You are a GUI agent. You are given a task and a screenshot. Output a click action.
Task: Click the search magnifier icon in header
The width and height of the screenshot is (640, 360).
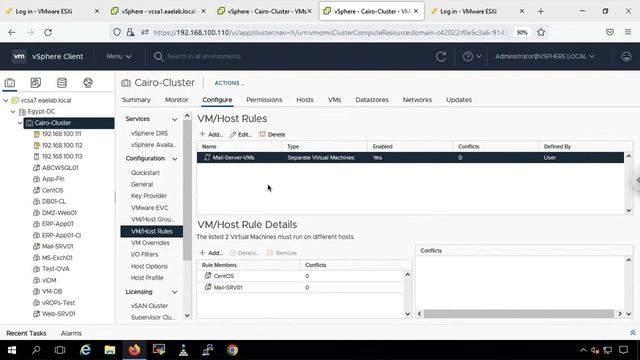coord(158,56)
